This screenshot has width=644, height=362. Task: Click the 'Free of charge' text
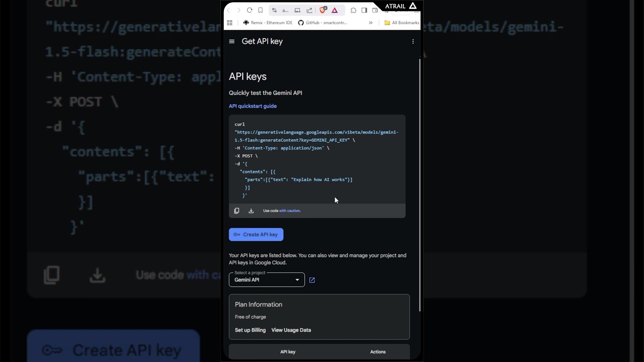coord(251,317)
